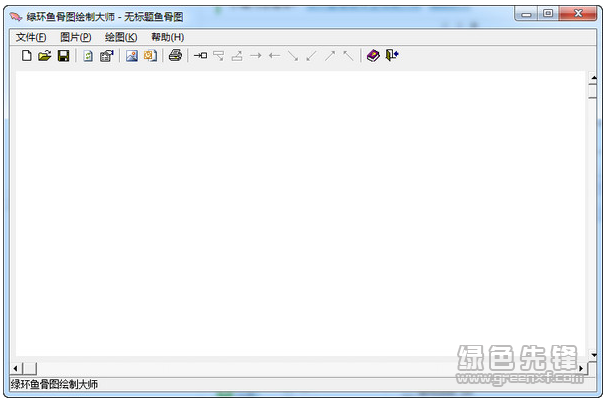605x403 pixels.
Task: Click the horizontal scrollbar left arrow
Action: point(15,368)
